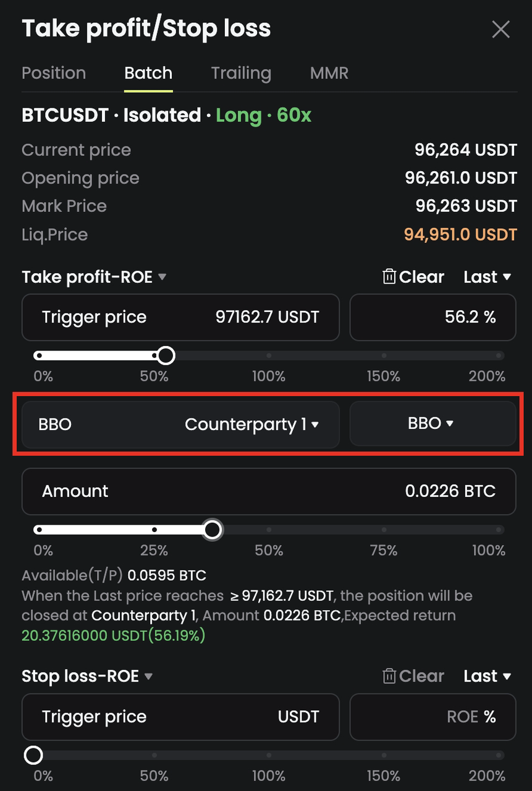532x791 pixels.
Task: Click the take profit Trigger price field
Action: (180, 318)
